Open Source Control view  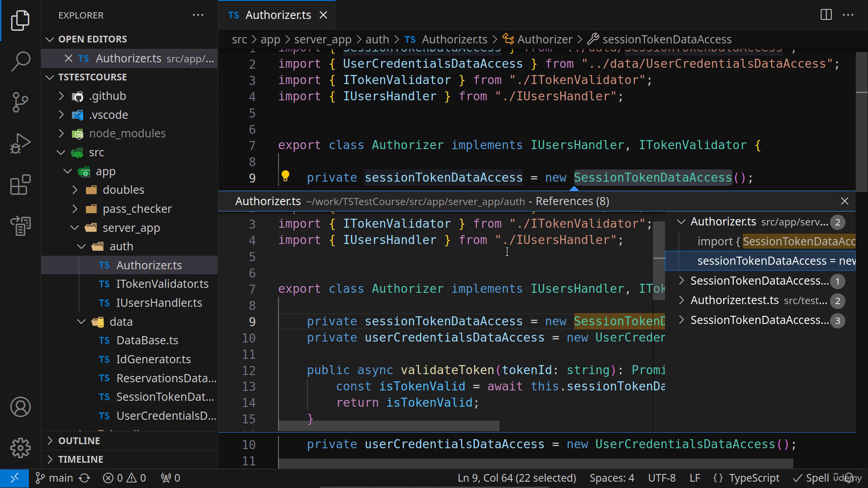pos(20,102)
